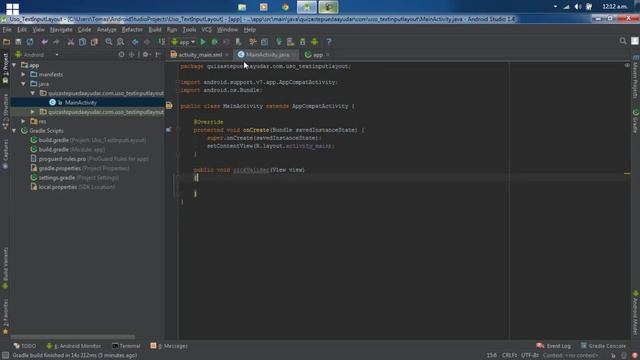The image size is (640, 360).
Task: Click the Hide Project panel icon
Action: [158, 54]
